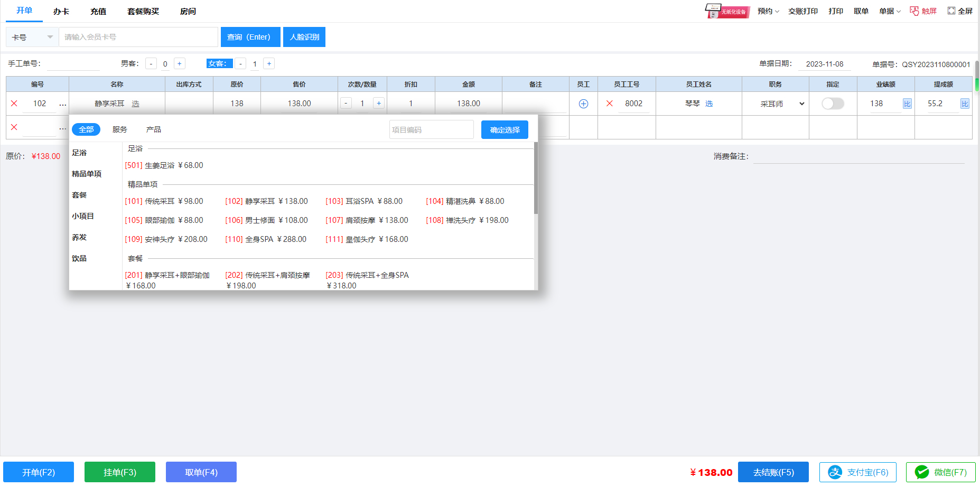
Task: Increase quantity for 静享采耳
Action: (x=379, y=104)
